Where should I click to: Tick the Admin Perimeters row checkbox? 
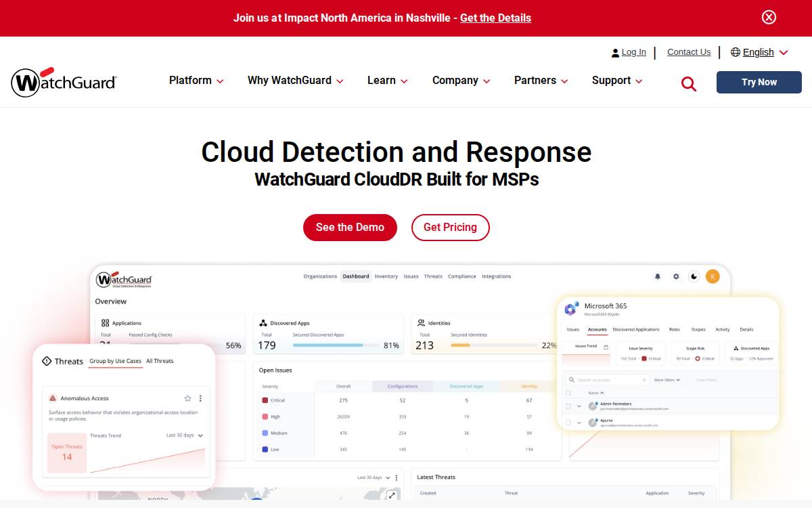pyautogui.click(x=568, y=406)
